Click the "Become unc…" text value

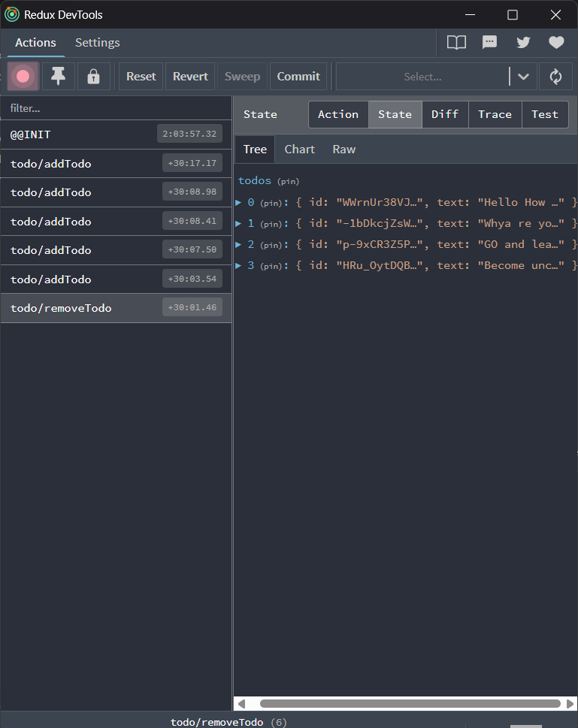click(521, 265)
